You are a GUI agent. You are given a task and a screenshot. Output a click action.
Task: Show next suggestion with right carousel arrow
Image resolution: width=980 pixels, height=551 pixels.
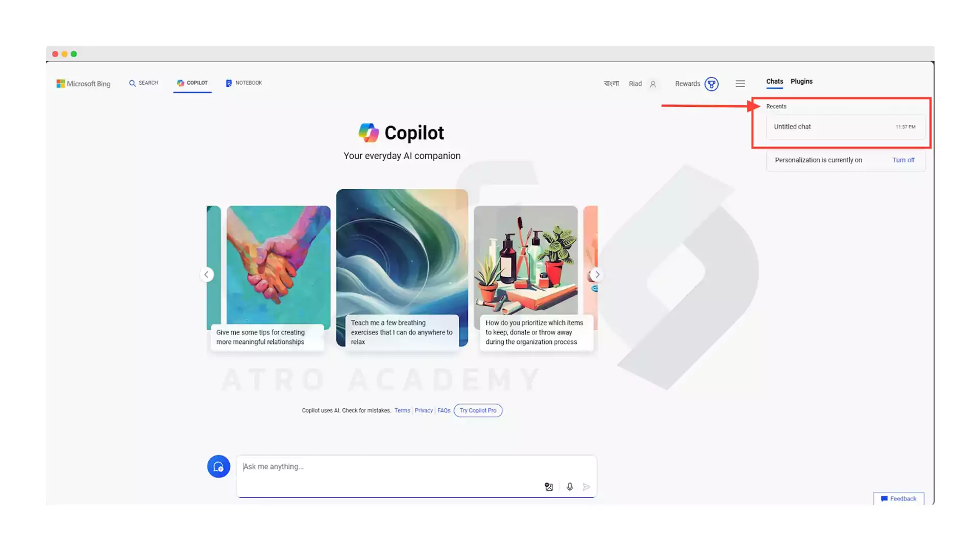click(597, 274)
